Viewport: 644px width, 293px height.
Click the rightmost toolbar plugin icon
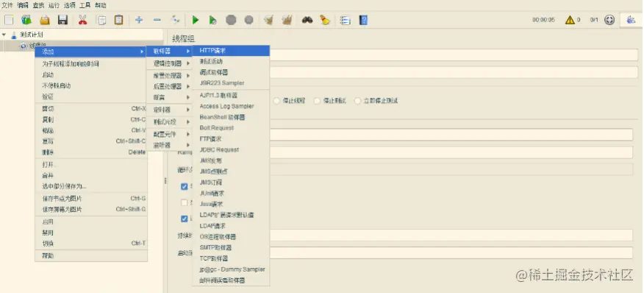(x=631, y=20)
